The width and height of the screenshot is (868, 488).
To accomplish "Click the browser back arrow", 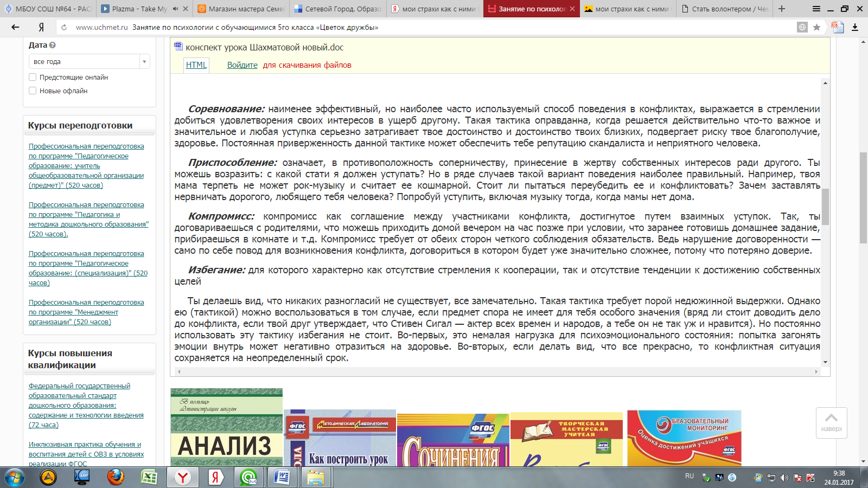I will (15, 27).
